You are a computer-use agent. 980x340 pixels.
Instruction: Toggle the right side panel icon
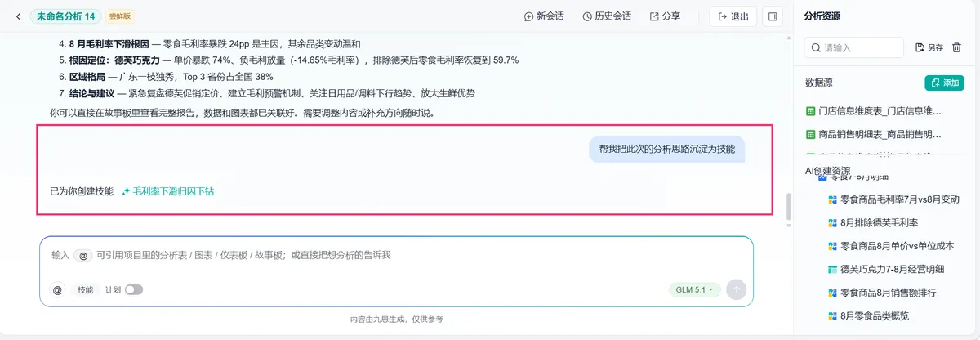[772, 16]
